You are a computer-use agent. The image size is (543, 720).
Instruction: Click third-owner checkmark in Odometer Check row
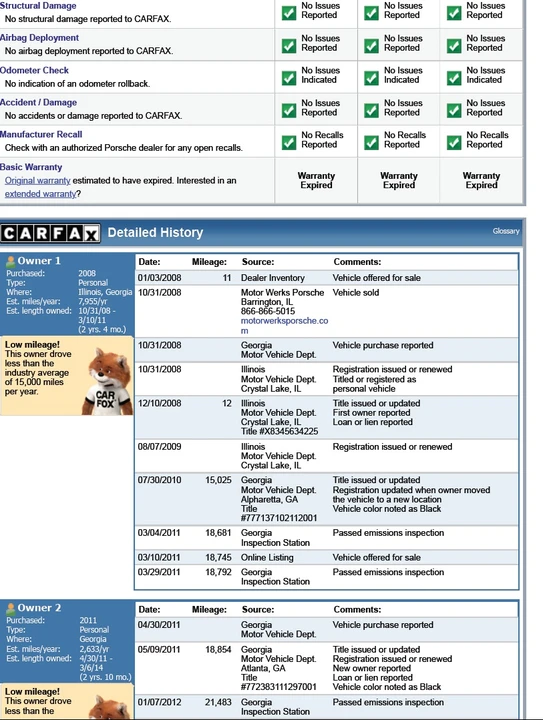click(454, 78)
